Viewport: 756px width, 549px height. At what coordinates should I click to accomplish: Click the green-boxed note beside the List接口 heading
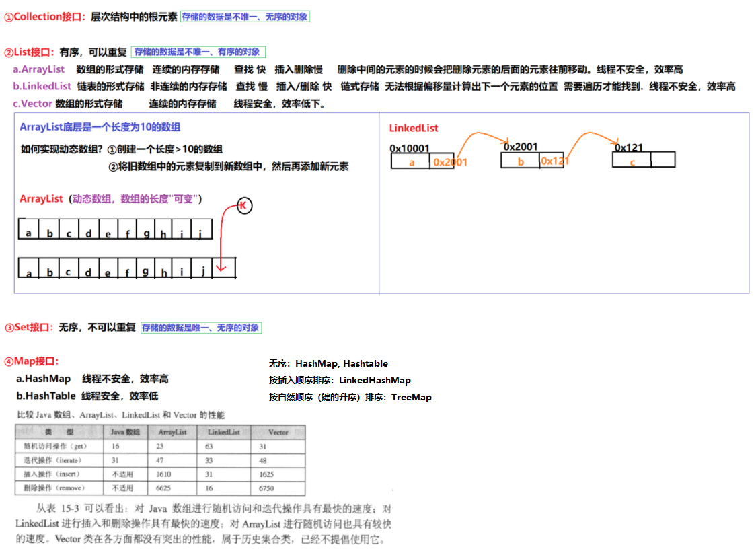coord(198,52)
